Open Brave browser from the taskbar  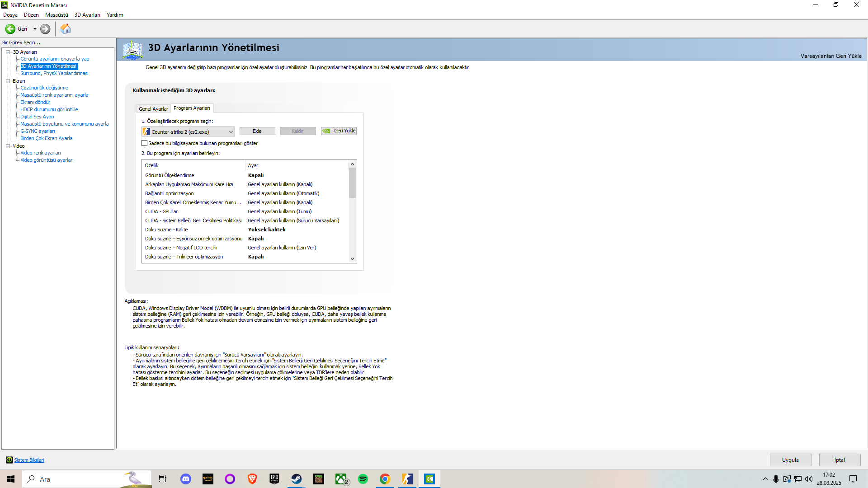tap(252, 479)
